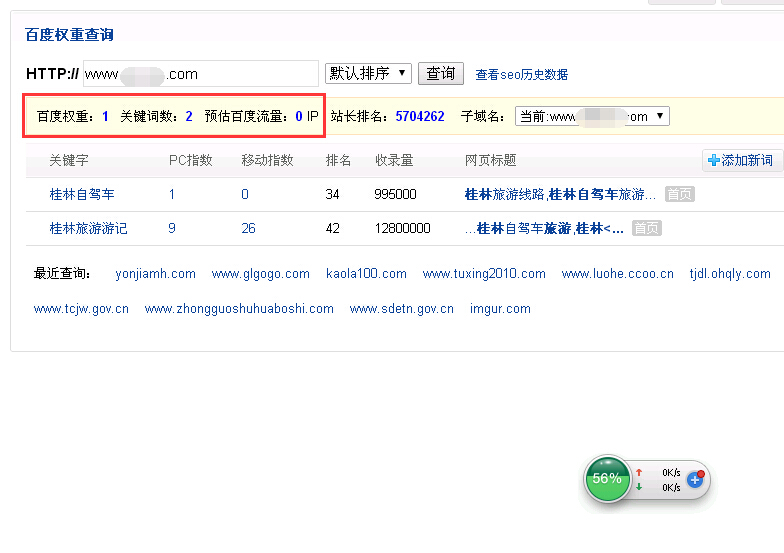Image resolution: width=784 pixels, height=553 pixels.
Task: Open recent query www.glgogo.com
Action: coord(260,274)
